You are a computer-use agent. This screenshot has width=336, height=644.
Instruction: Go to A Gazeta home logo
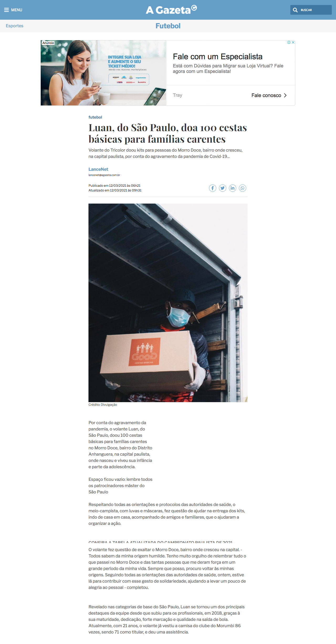[x=171, y=10]
